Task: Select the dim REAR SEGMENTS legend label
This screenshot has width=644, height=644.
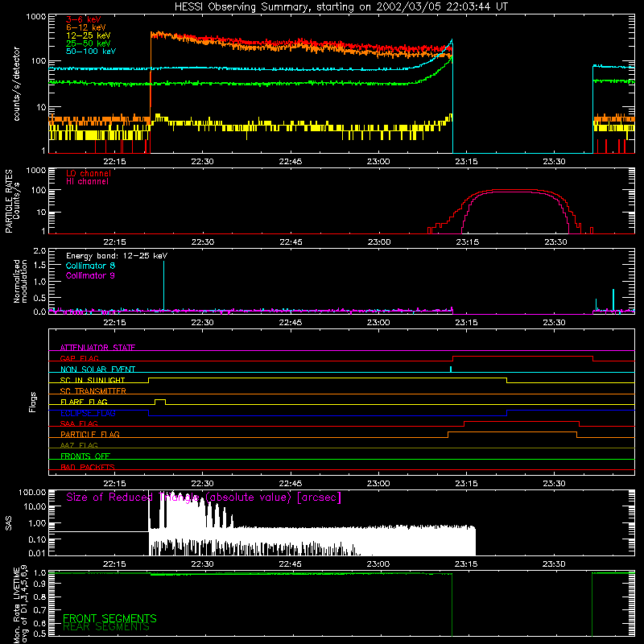Action: (x=106, y=627)
